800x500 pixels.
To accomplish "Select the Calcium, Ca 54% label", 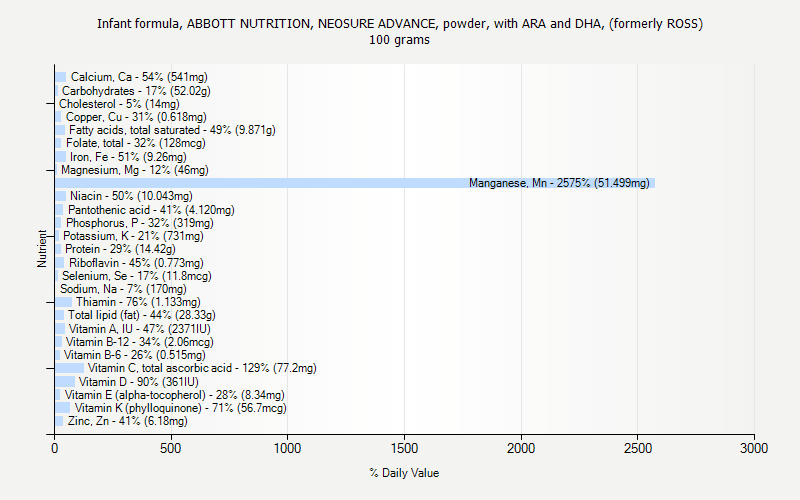I will [139, 77].
